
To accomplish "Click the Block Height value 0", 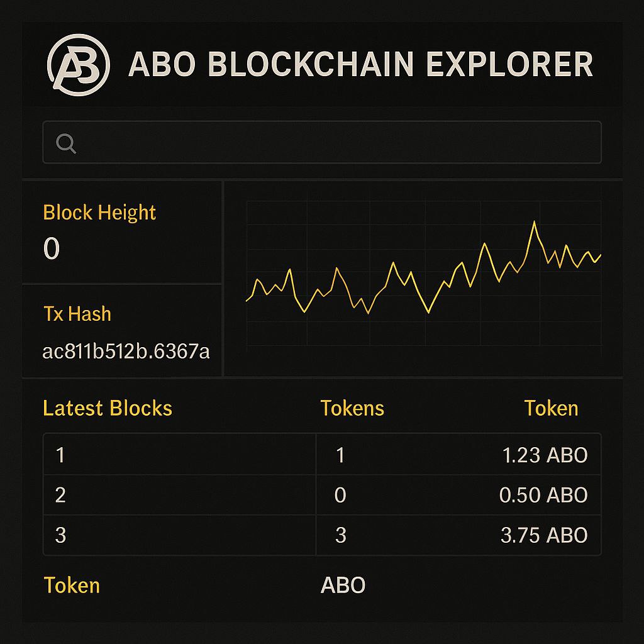I will (x=52, y=248).
